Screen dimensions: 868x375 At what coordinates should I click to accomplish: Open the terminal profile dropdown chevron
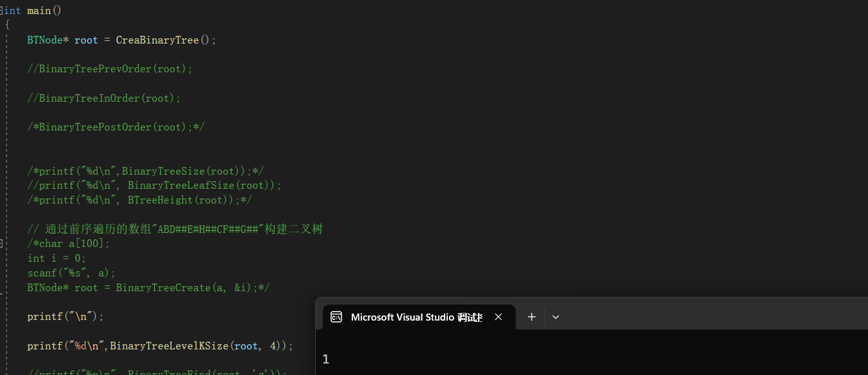click(x=555, y=317)
